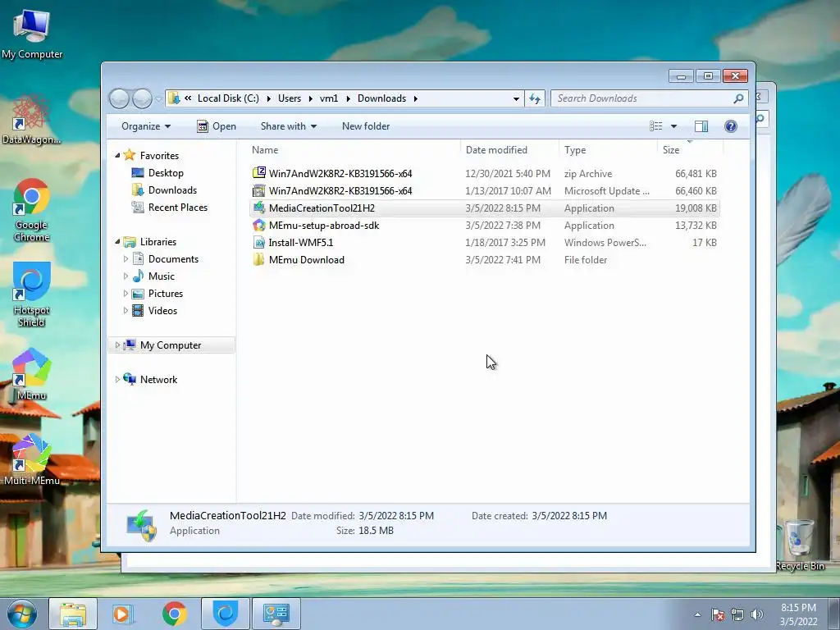
Task: Launch the MEmu desktop shortcut
Action: pyautogui.click(x=32, y=374)
